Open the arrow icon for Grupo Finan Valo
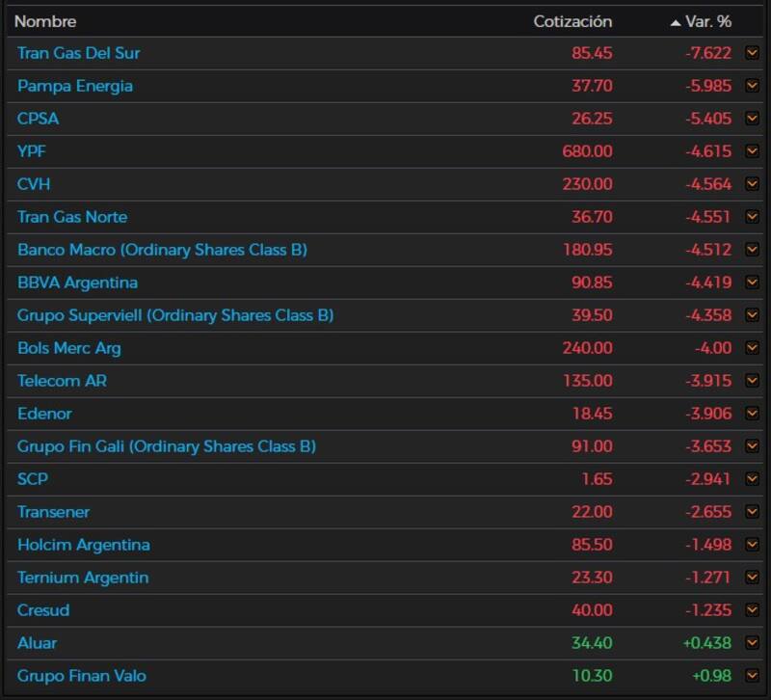 tap(752, 676)
